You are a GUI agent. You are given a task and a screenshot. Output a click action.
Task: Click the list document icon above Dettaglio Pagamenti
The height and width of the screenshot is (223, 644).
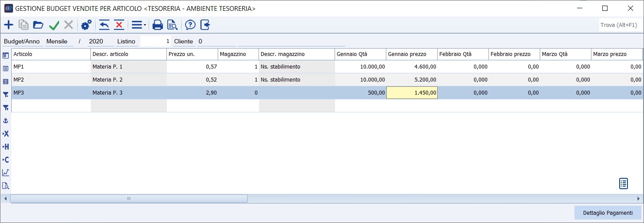[x=624, y=184]
